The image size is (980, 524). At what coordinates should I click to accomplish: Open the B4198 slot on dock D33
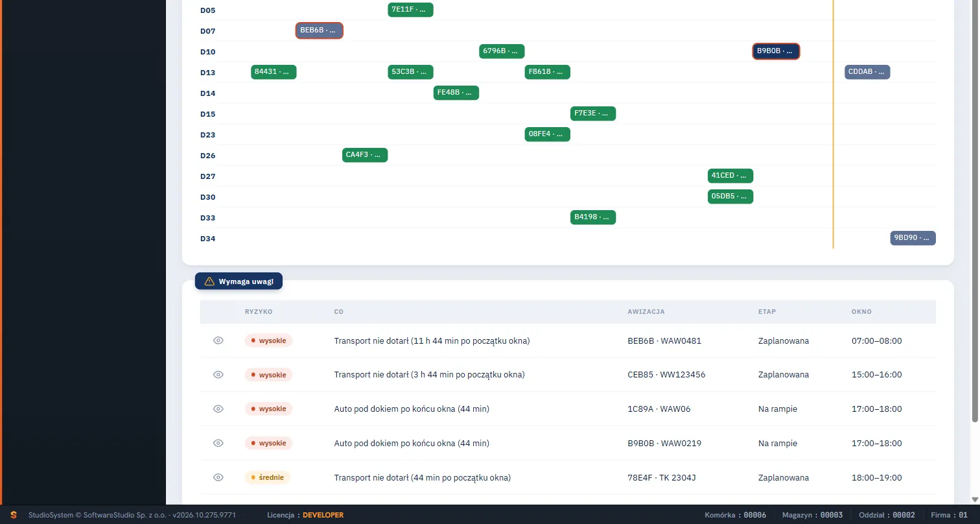[x=593, y=217]
